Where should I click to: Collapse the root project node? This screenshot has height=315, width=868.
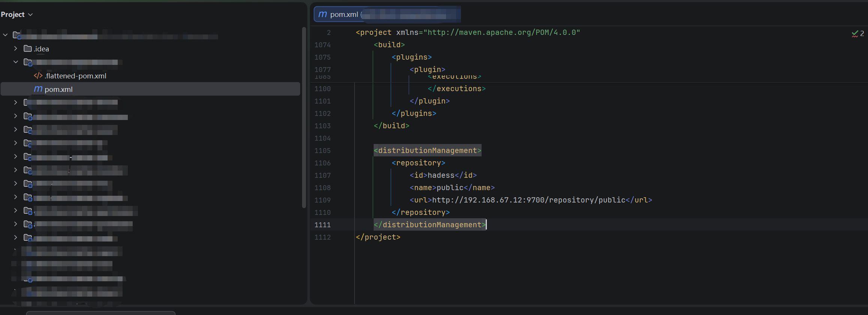tap(5, 35)
